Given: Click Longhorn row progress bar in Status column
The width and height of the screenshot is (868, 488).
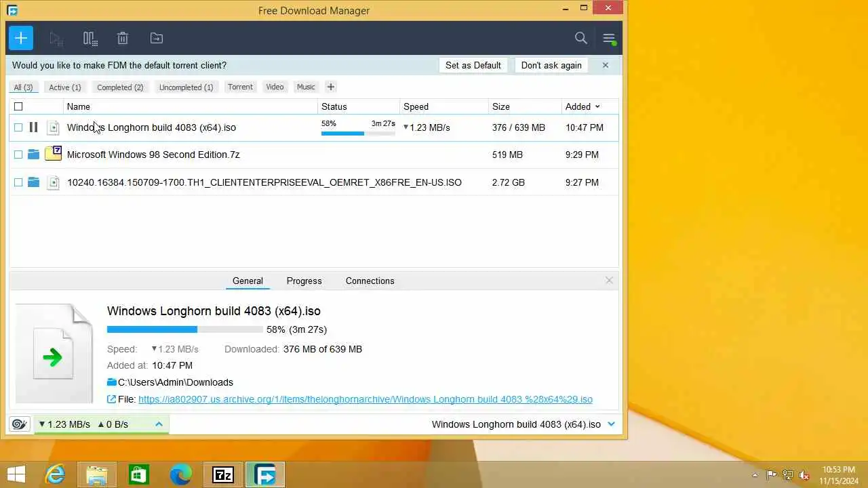Looking at the screenshot, I should point(358,134).
